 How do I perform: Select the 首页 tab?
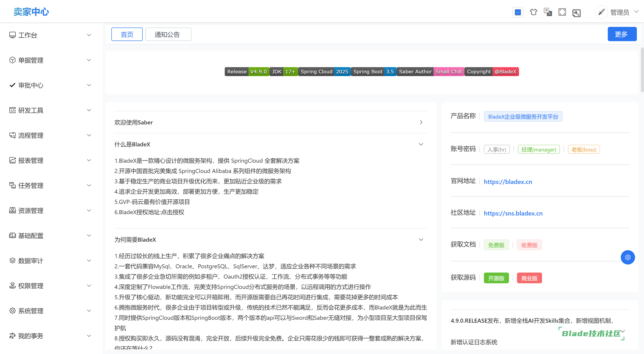click(x=127, y=34)
